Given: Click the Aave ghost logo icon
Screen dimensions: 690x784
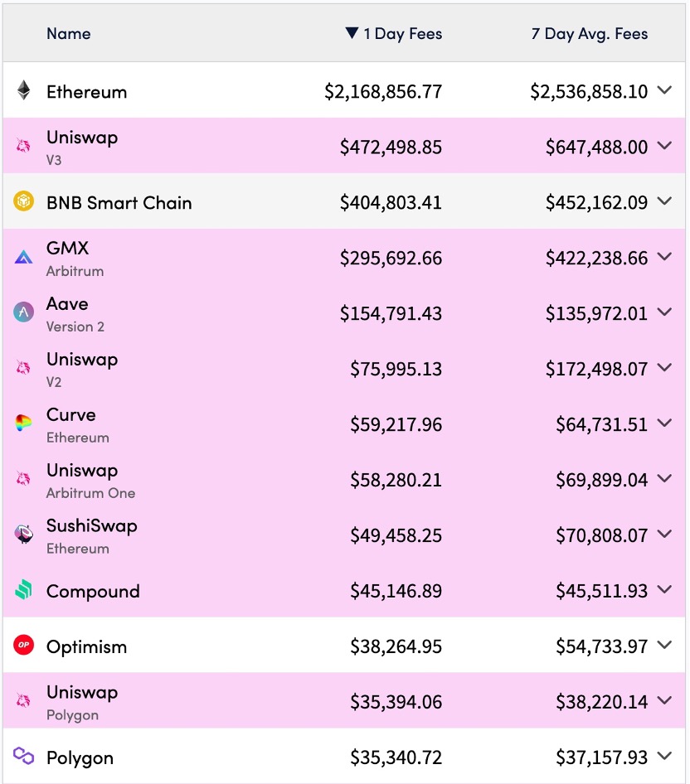Looking at the screenshot, I should point(23,313).
